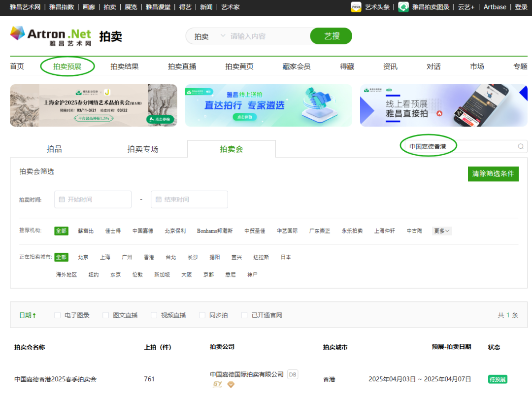The width and height of the screenshot is (532, 398).
Task: Click the 清除筛选条件 button
Action: (493, 174)
